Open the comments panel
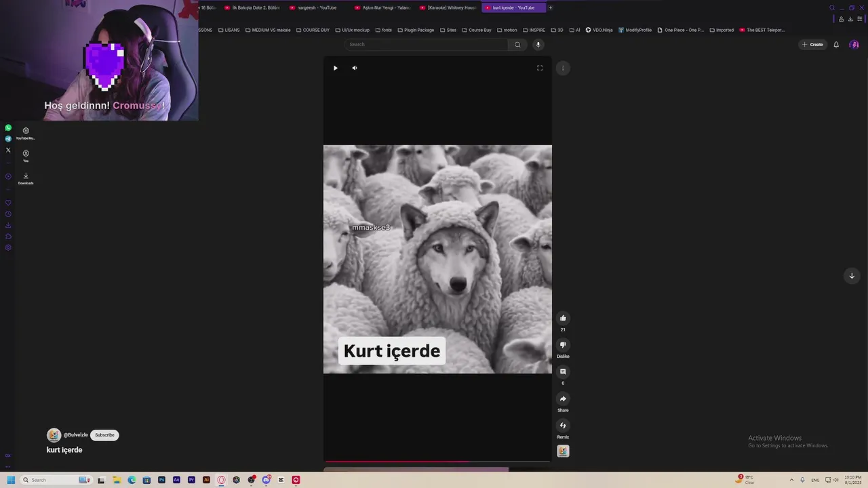868x488 pixels. pyautogui.click(x=563, y=371)
